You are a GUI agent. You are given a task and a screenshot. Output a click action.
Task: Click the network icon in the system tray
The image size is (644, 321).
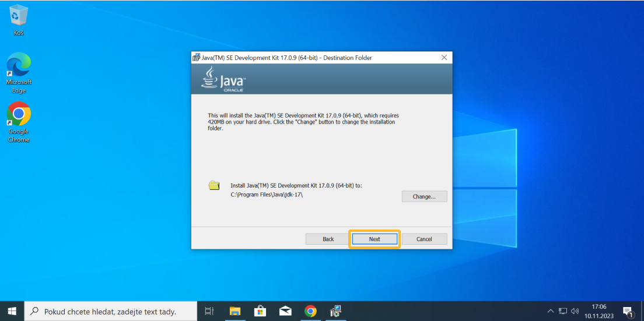563,311
